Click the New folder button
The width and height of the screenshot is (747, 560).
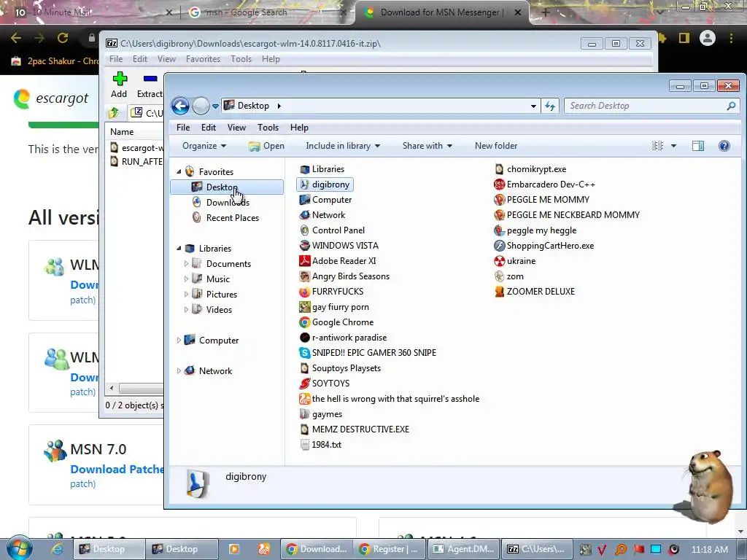(x=496, y=146)
